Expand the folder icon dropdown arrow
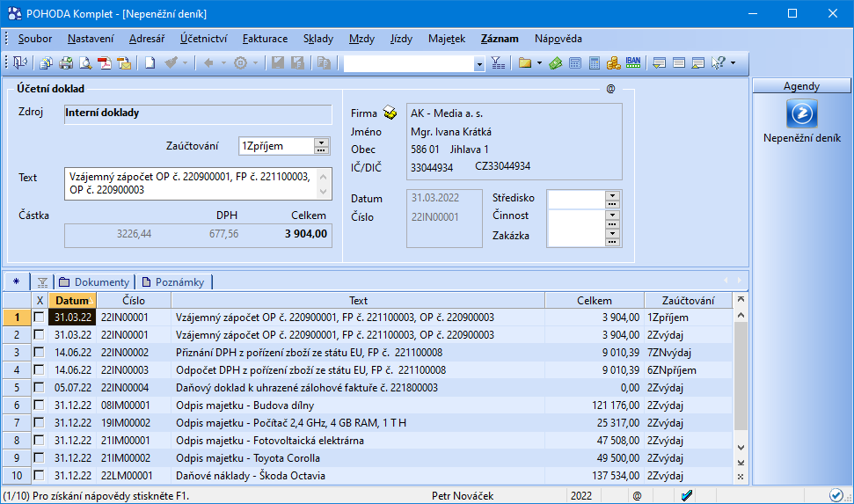The image size is (854, 504). click(539, 63)
